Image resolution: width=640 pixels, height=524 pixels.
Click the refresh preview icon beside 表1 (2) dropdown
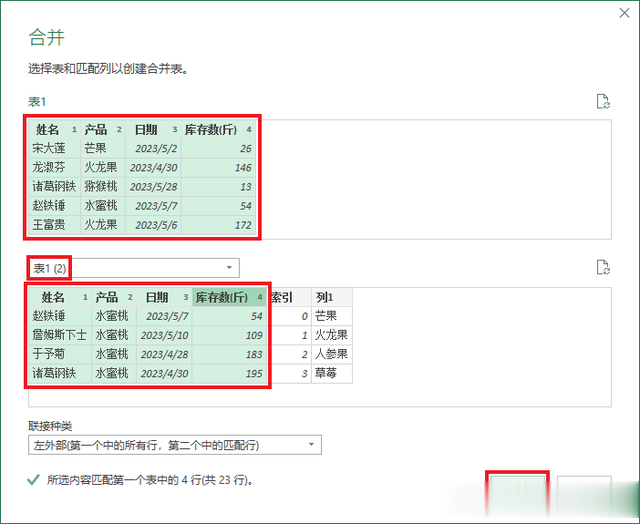tap(603, 267)
